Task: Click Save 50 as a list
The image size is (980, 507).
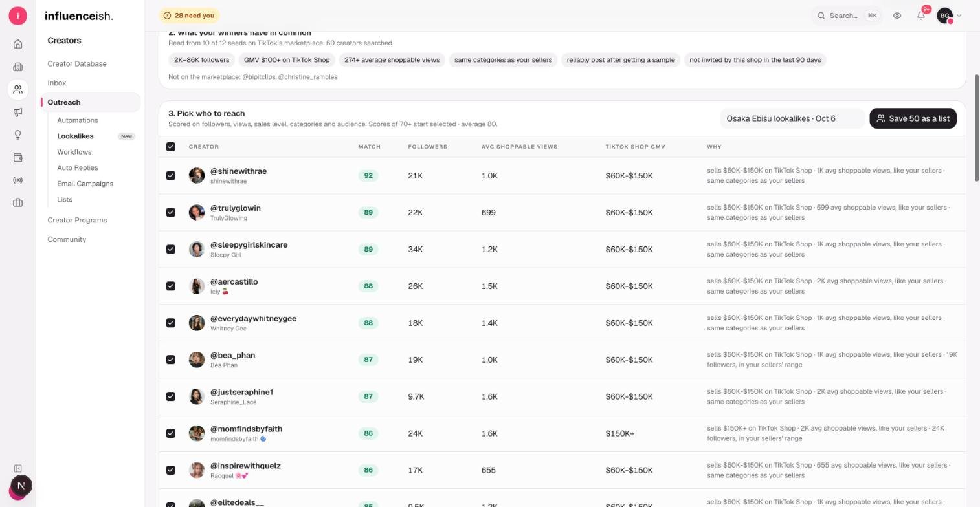Action: (913, 118)
